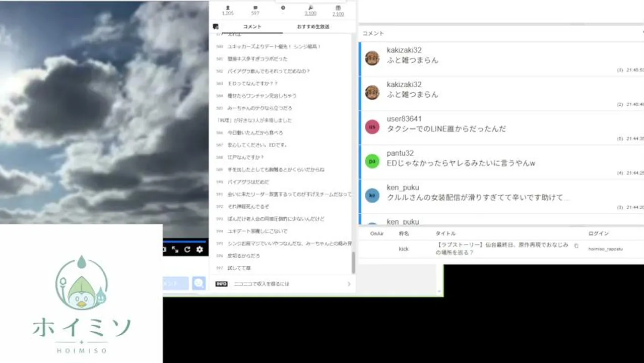
Task: Select the kick cell in the table
Action: point(404,249)
